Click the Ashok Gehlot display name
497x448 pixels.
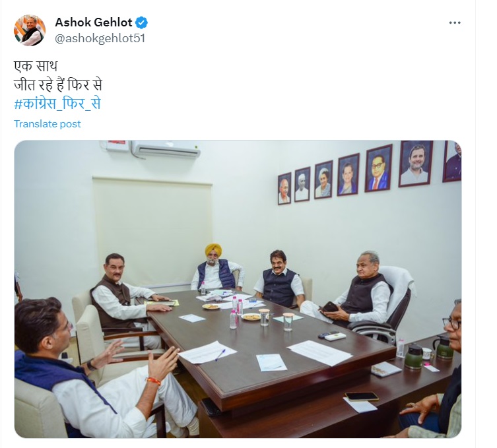[x=94, y=22]
